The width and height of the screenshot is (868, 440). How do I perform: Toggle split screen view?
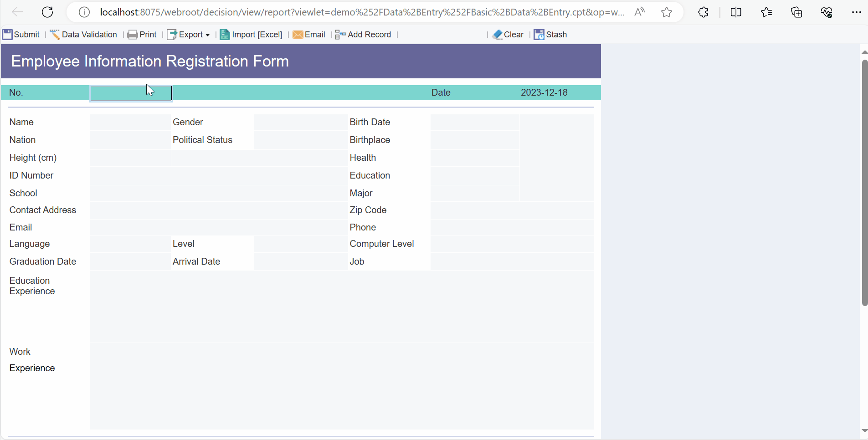pos(736,12)
